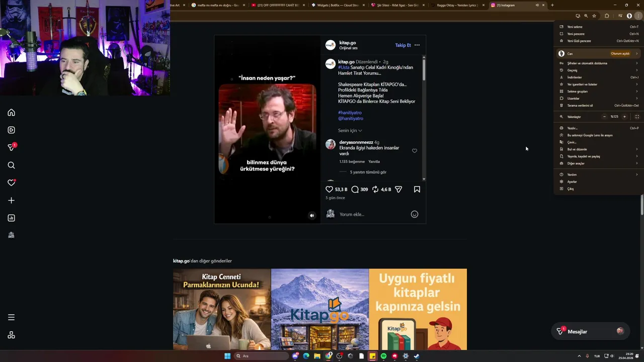Repost the kitap.go post
Screen dimensions: 644x362
click(375, 190)
